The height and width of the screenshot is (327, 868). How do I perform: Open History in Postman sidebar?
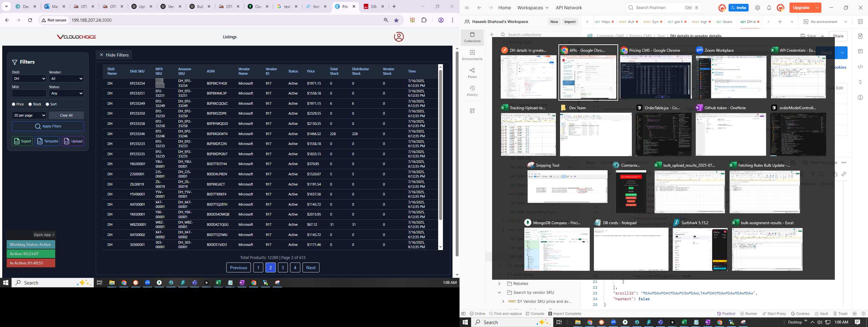click(472, 91)
